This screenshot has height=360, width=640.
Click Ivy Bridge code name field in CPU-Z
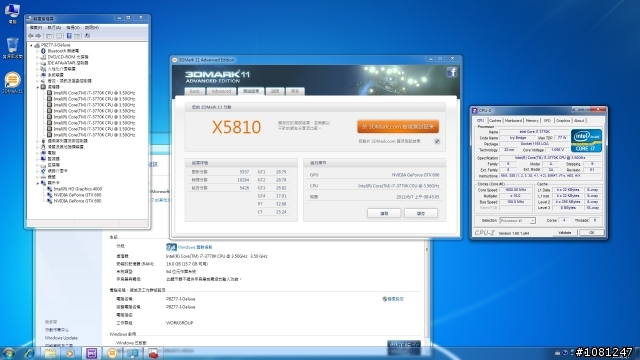(518, 138)
